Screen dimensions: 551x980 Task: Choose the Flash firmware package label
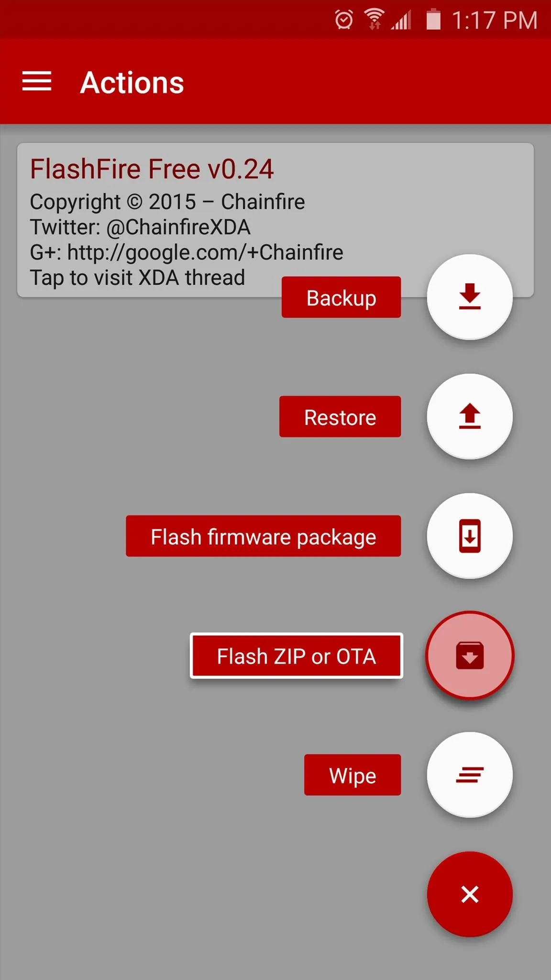click(x=264, y=536)
